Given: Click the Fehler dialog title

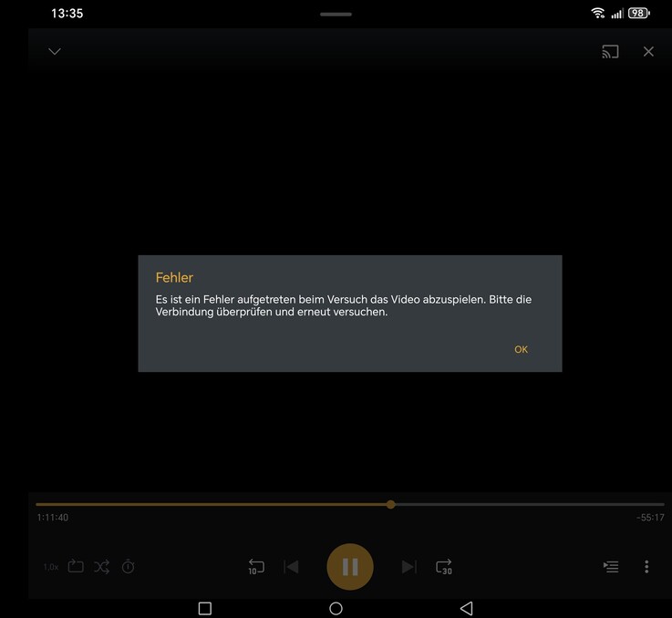Looking at the screenshot, I should [x=174, y=277].
